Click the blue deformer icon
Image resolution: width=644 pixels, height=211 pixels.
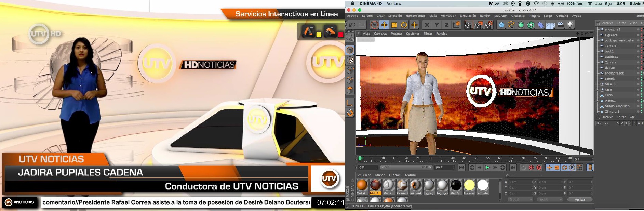pyautogui.click(x=541, y=25)
